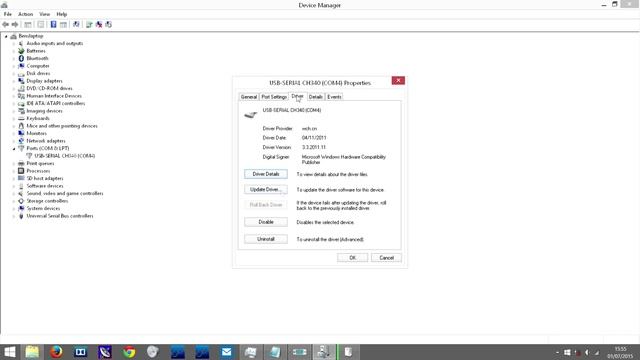Expand the Mice and other pointing devices node
This screenshot has height=360, width=640.
[x=14, y=126]
